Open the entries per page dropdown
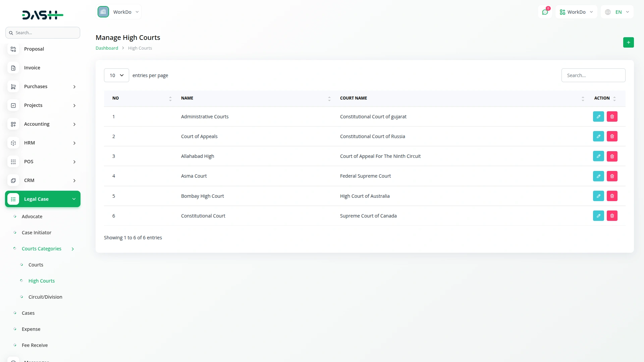The height and width of the screenshot is (362, 644). click(116, 75)
